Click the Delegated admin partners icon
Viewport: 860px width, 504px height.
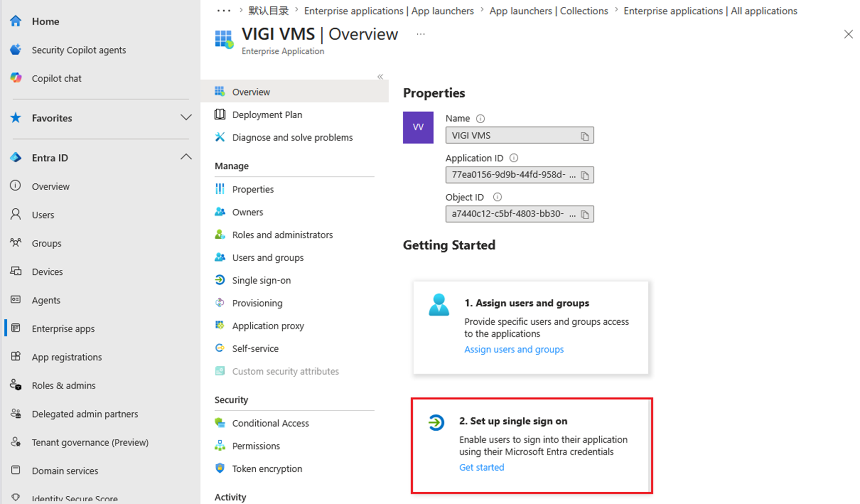15,413
